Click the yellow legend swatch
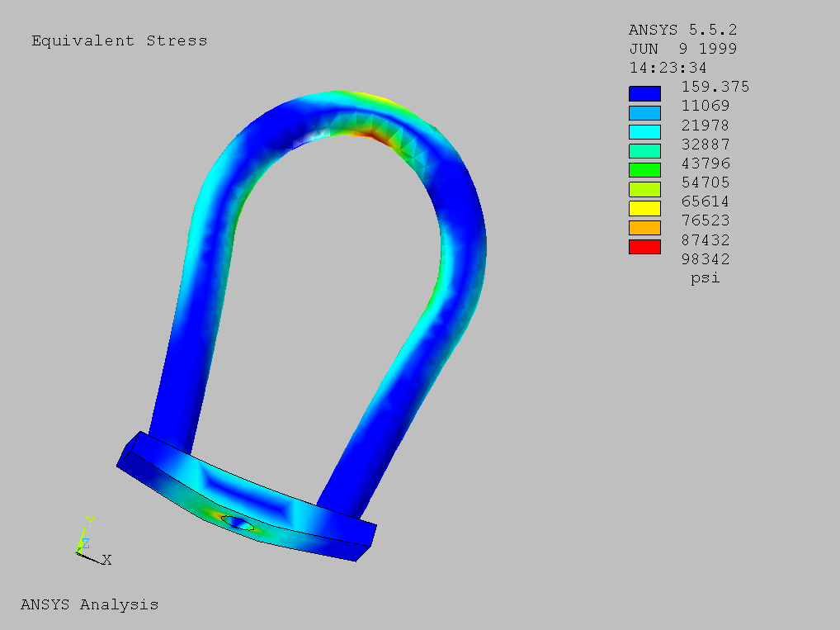840x630 pixels. 644,209
